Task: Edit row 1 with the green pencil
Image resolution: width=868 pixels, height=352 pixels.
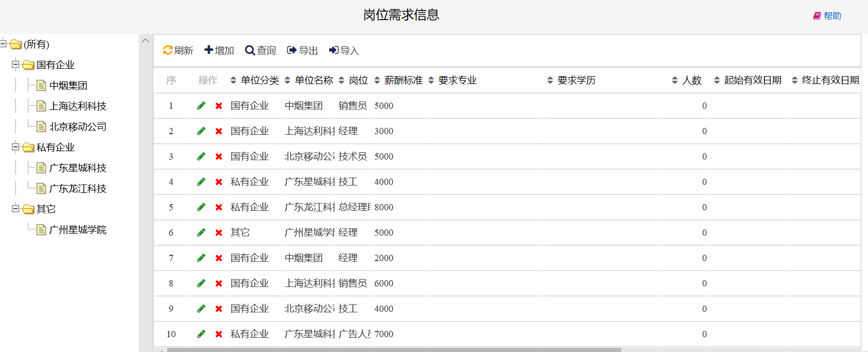Action: [201, 106]
